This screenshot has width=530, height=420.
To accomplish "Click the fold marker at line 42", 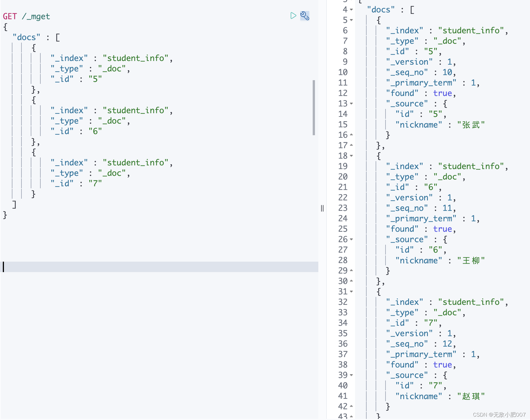I will pos(351,406).
